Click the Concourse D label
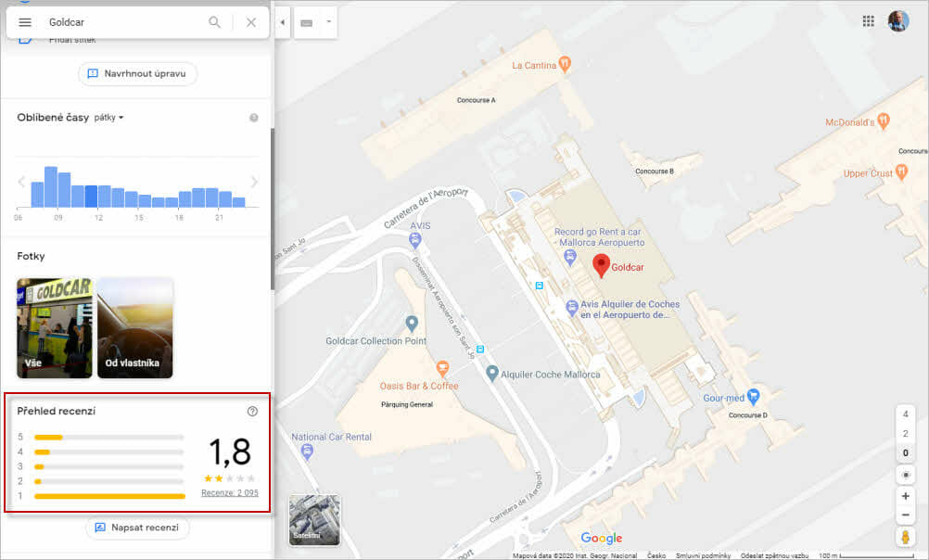 click(747, 415)
